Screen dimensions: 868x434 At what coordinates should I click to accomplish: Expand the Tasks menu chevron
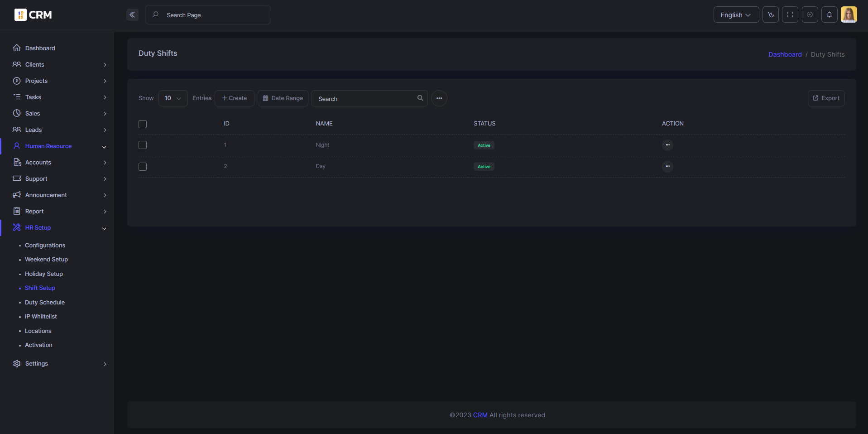[105, 97]
